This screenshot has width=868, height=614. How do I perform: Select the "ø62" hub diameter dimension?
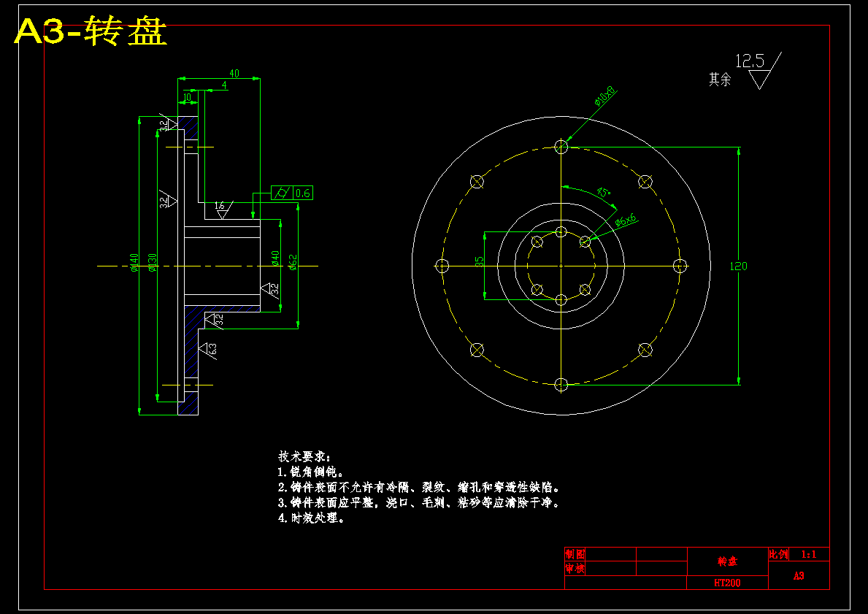pyautogui.click(x=293, y=262)
